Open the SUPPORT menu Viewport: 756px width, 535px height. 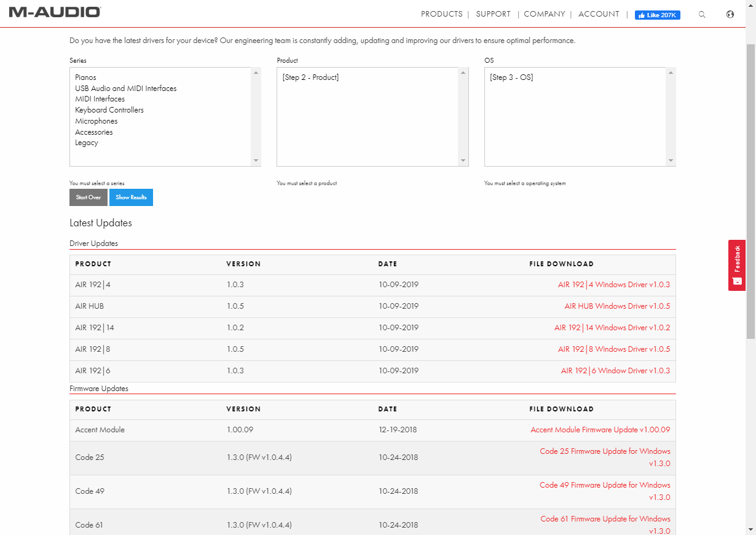click(x=493, y=14)
